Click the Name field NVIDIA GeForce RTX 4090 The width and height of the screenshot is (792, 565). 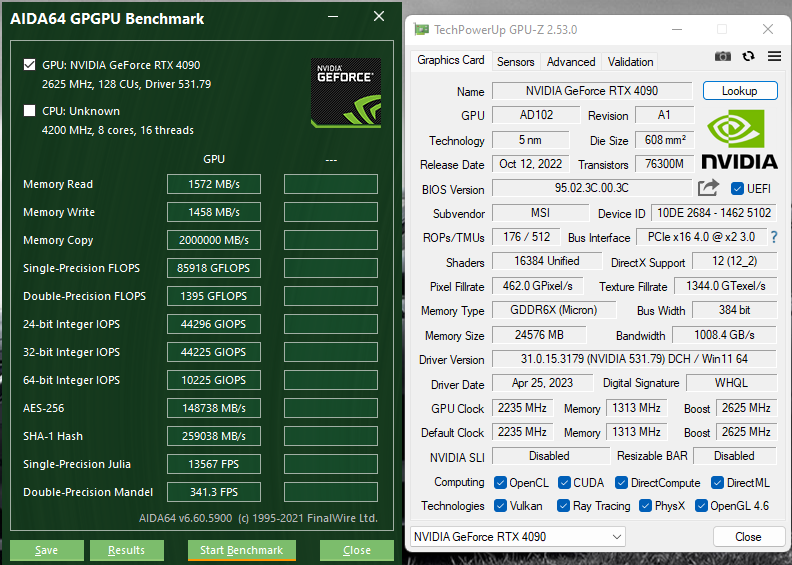[591, 91]
